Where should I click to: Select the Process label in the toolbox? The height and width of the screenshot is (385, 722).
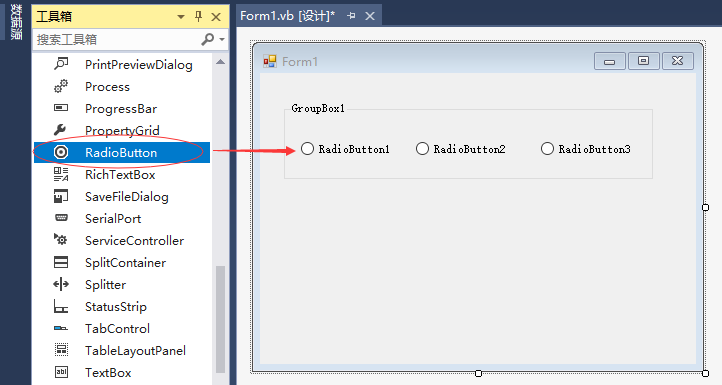pyautogui.click(x=107, y=87)
